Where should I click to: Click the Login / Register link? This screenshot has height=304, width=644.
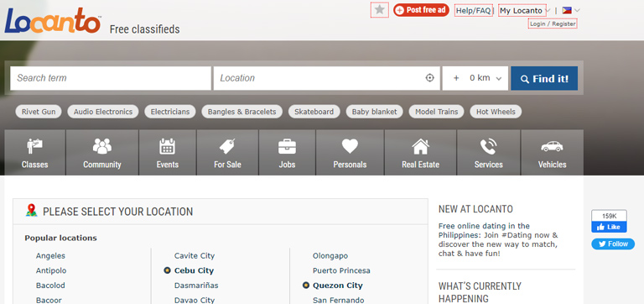(x=553, y=24)
